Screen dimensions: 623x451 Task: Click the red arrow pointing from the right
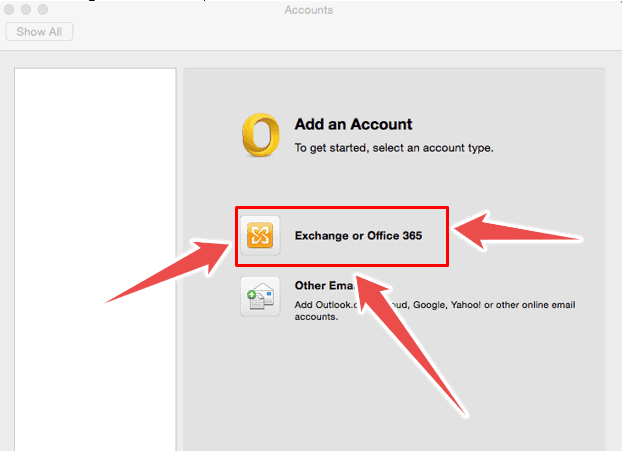coord(520,232)
